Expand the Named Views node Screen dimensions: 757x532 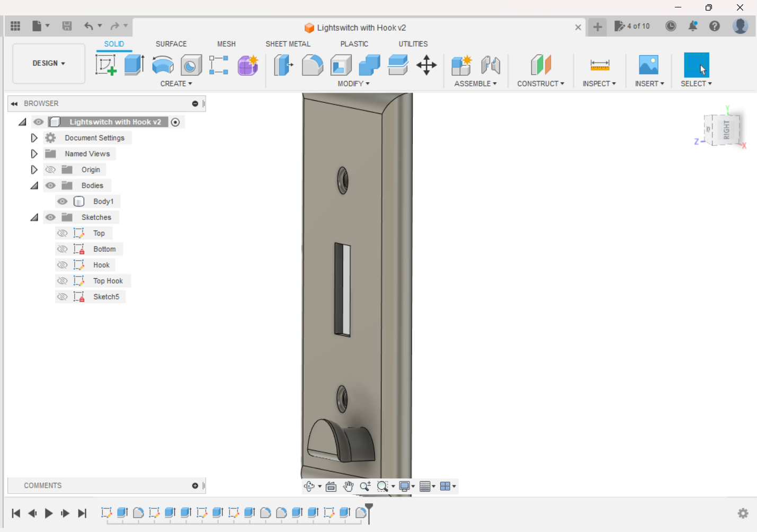[34, 154]
